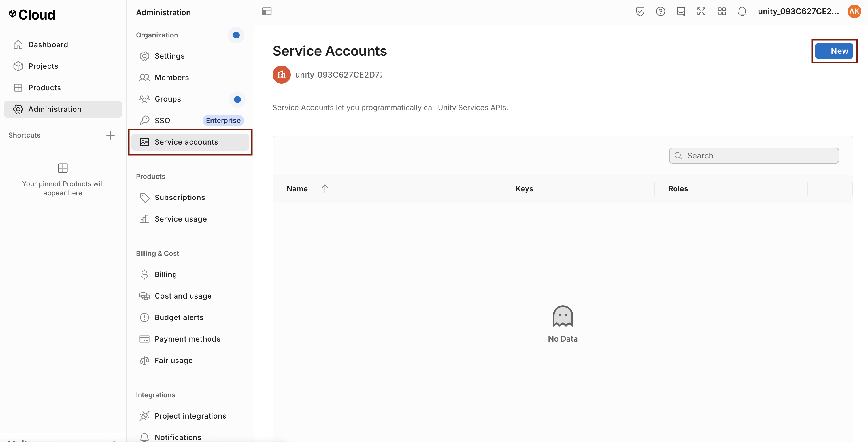Screen dimensions: 868x442
Task: Click the pinned products grid icon
Action: point(63,168)
